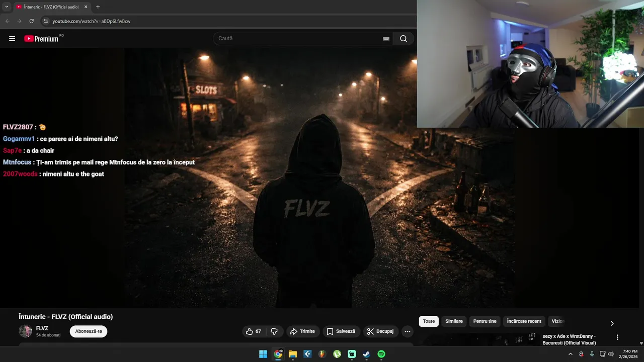
Task: View site information icon in address bar
Action: tap(45, 21)
